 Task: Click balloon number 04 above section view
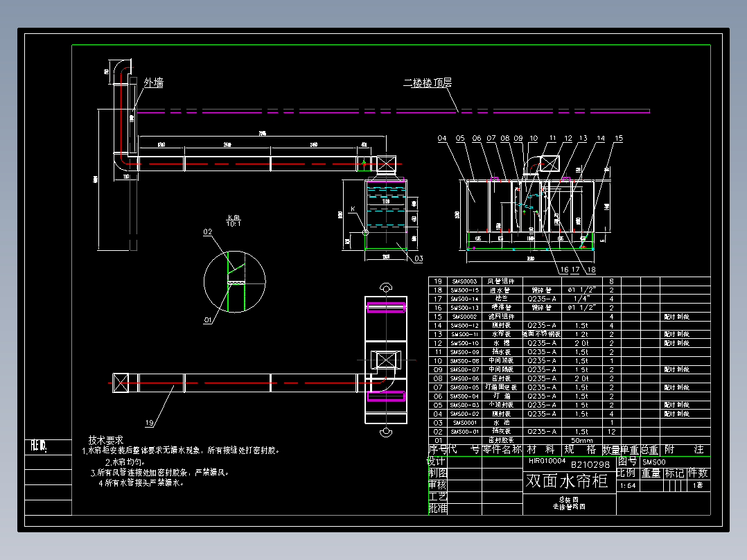pyautogui.click(x=442, y=138)
